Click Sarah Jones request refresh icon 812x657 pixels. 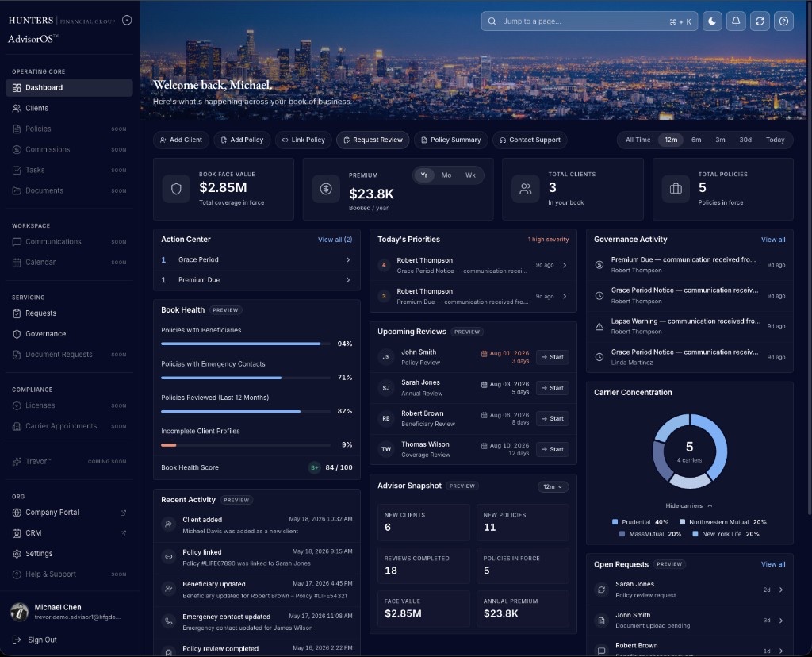point(601,590)
